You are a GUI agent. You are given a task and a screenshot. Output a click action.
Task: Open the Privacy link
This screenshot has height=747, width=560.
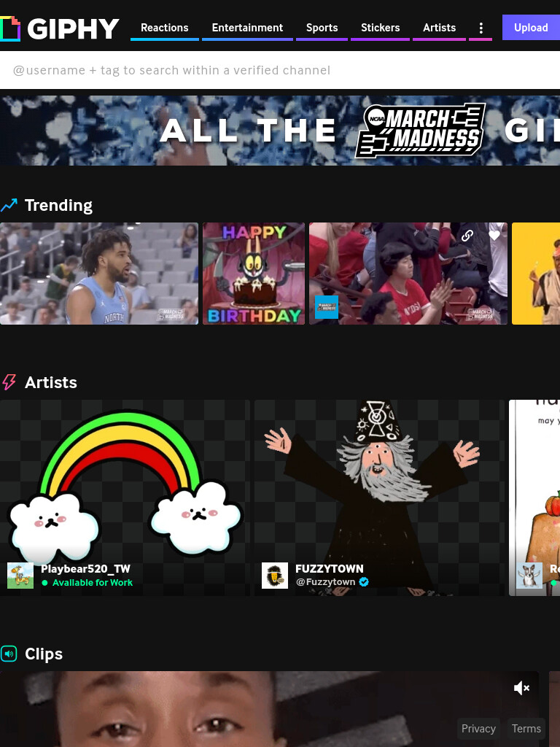tap(478, 729)
